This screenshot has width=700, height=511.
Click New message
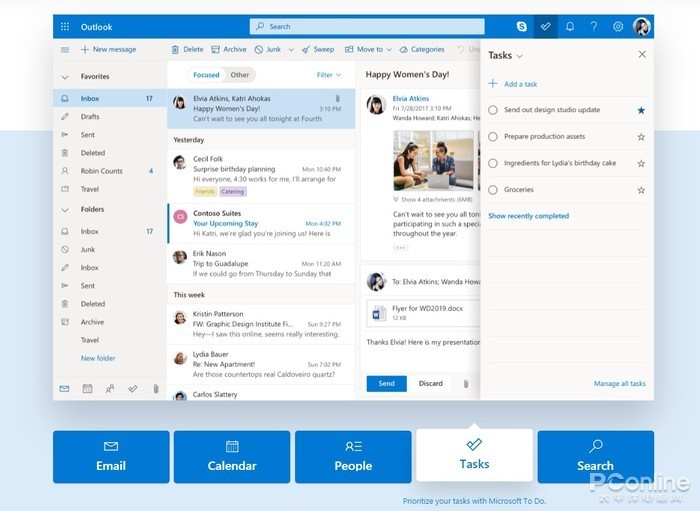click(108, 50)
